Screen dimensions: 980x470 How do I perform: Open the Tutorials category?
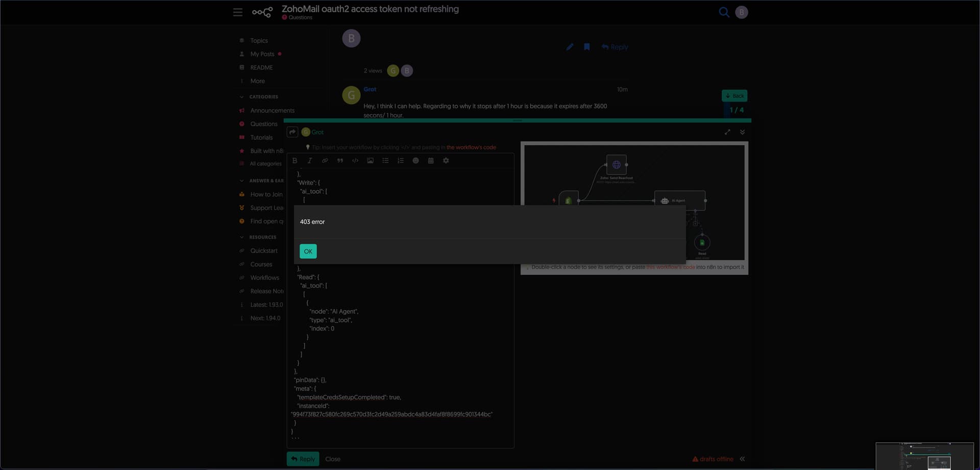click(261, 137)
